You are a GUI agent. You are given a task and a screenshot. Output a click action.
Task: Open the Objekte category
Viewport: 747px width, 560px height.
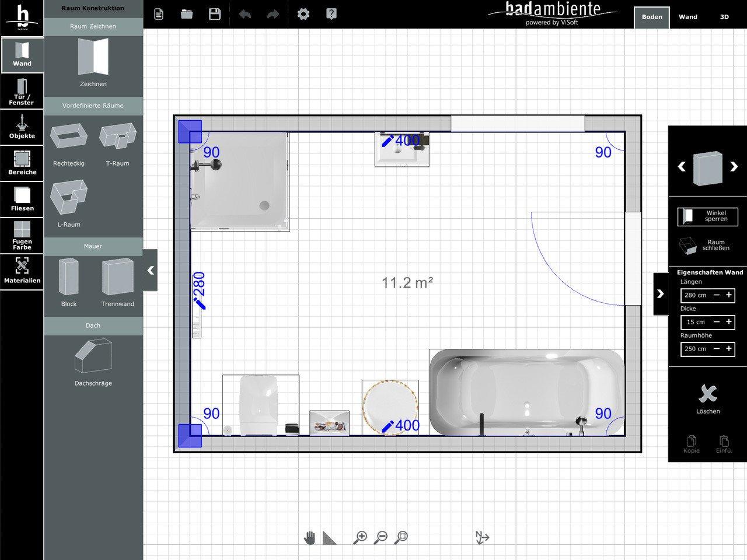tap(22, 127)
